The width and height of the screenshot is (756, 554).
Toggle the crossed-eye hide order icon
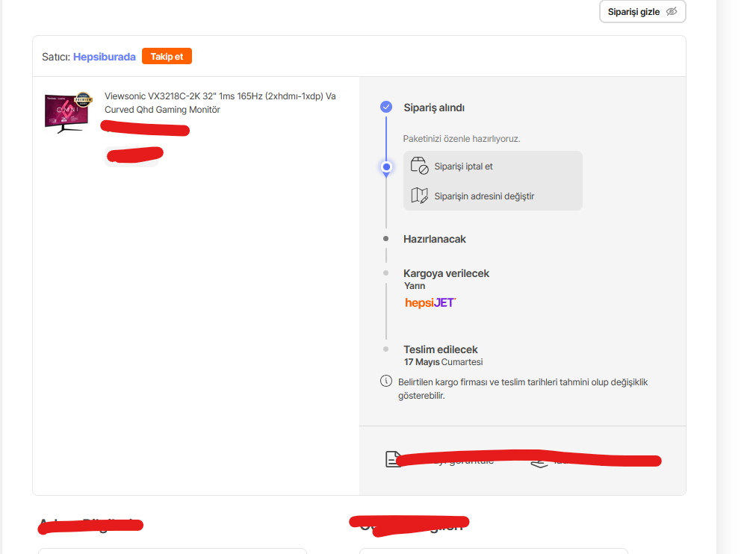[x=672, y=11]
